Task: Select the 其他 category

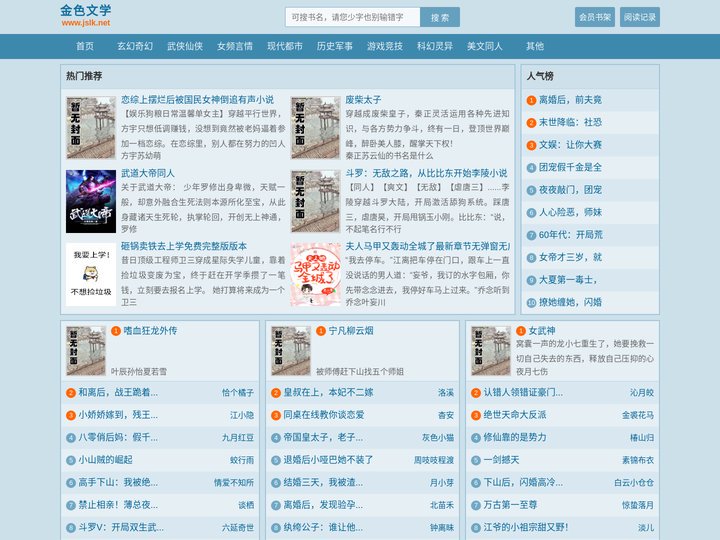Action: click(535, 46)
